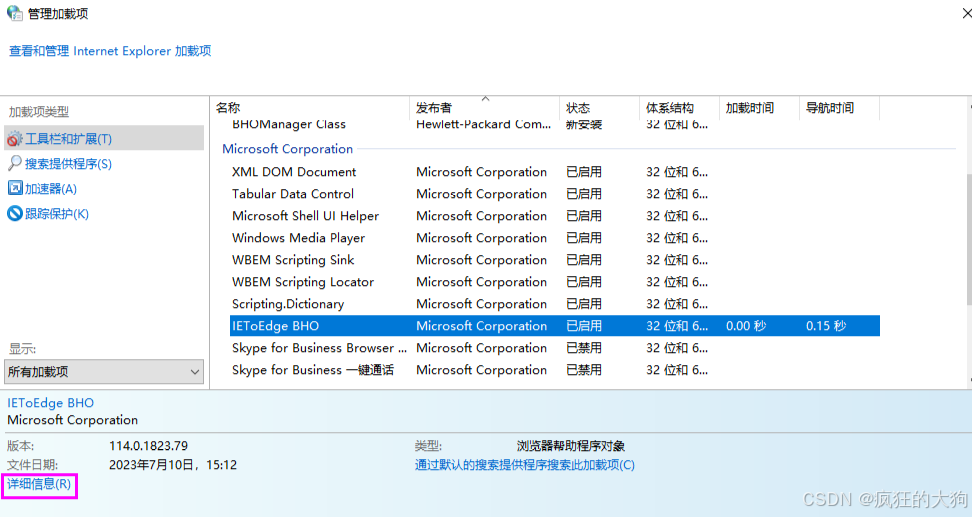
Task: Open the 所有加载项 display dropdown
Action: pyautogui.click(x=104, y=371)
